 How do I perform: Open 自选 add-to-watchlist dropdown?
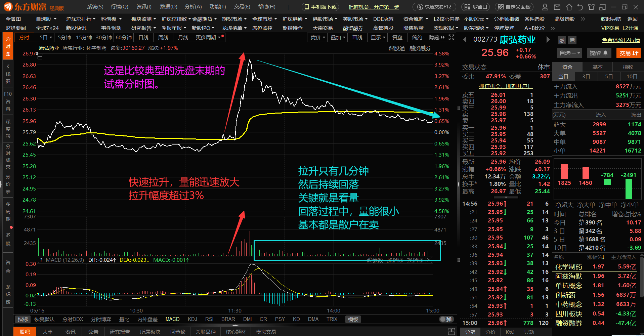point(570,53)
